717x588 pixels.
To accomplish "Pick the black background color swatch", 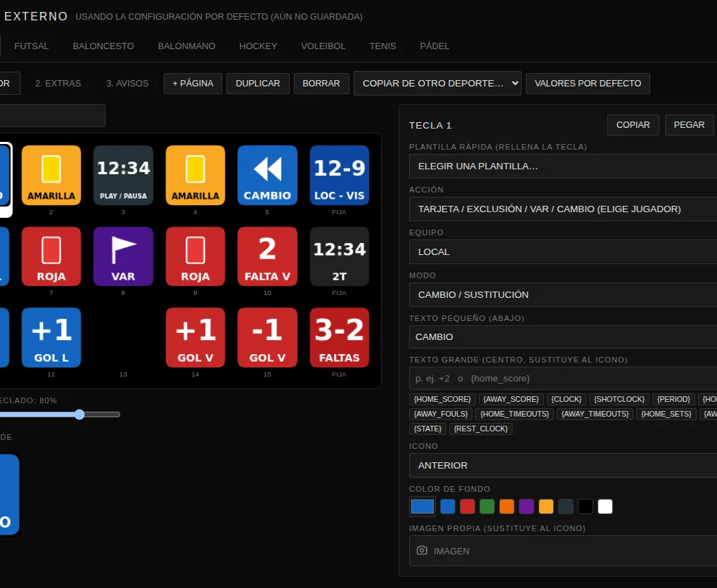I will pyautogui.click(x=586, y=507).
